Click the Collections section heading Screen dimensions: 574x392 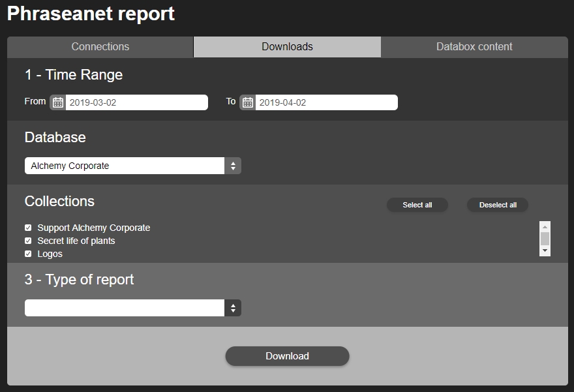coord(59,201)
